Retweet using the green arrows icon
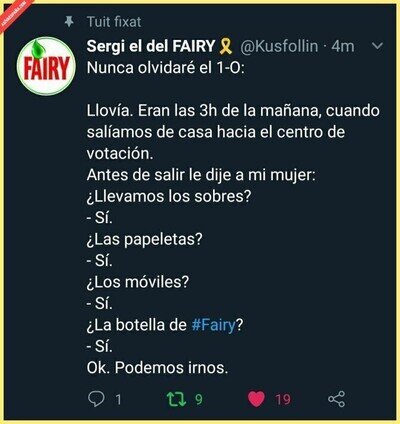 pos(176,399)
